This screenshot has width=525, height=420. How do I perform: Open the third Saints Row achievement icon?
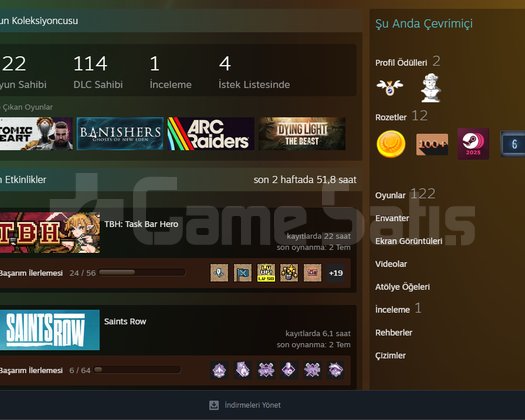pos(266,370)
